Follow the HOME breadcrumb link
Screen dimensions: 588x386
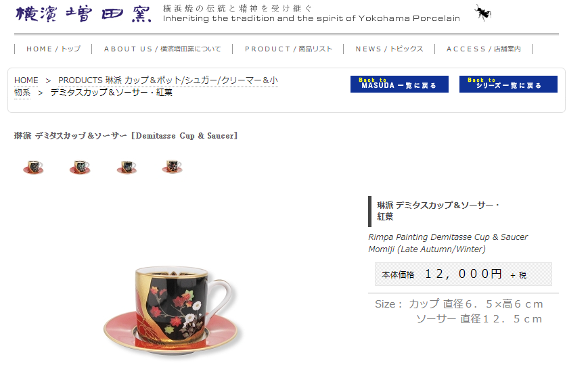(26, 80)
